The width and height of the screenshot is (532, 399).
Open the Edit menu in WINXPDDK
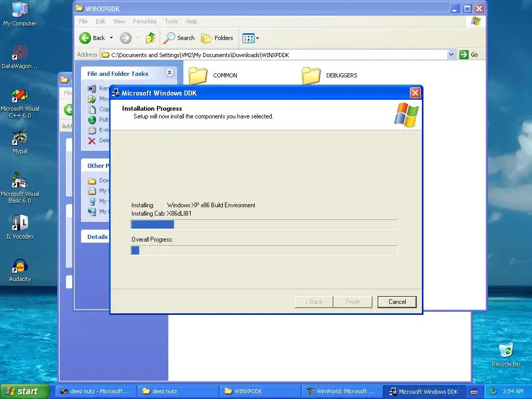pos(100,21)
